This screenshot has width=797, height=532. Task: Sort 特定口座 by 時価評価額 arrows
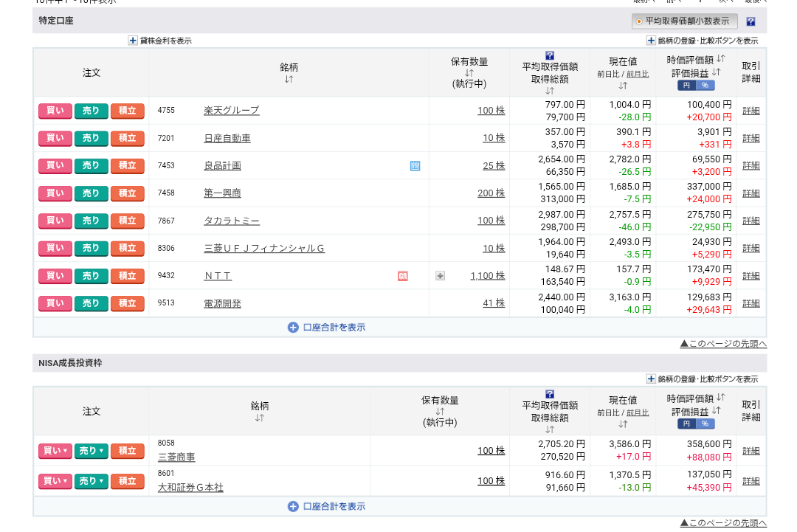720,59
